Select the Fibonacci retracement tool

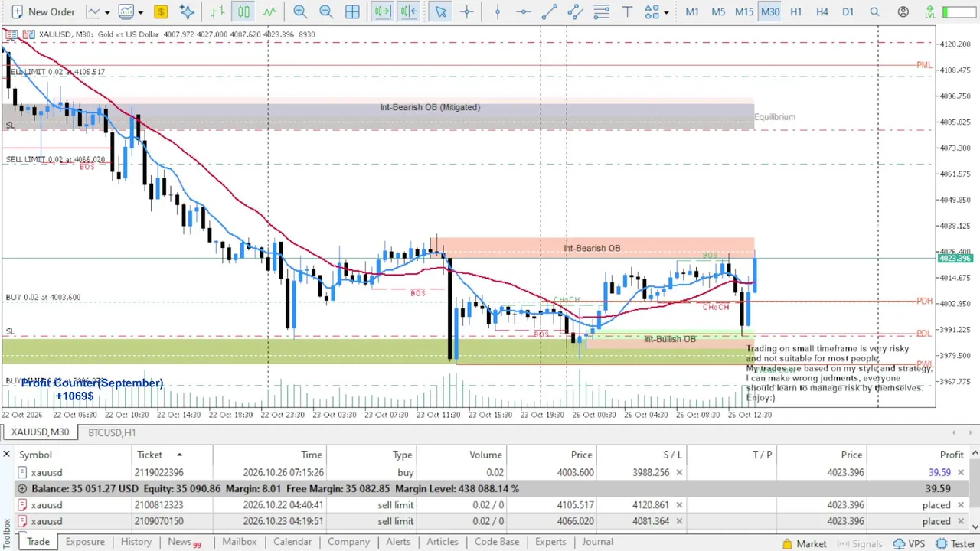602,11
